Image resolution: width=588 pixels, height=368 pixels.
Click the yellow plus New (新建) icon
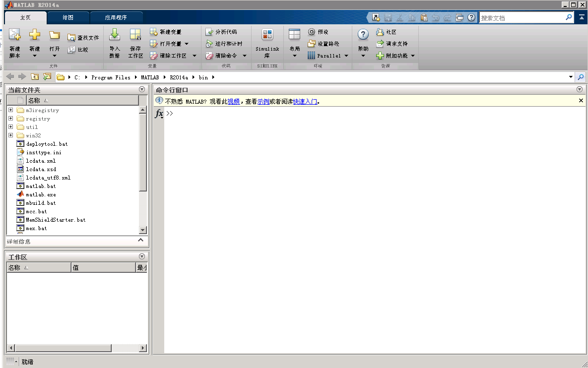coord(35,35)
